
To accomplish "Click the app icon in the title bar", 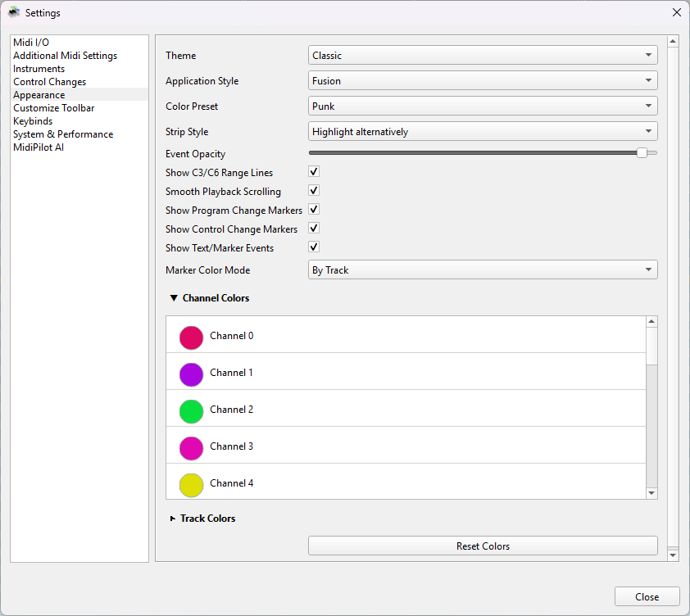I will point(14,12).
